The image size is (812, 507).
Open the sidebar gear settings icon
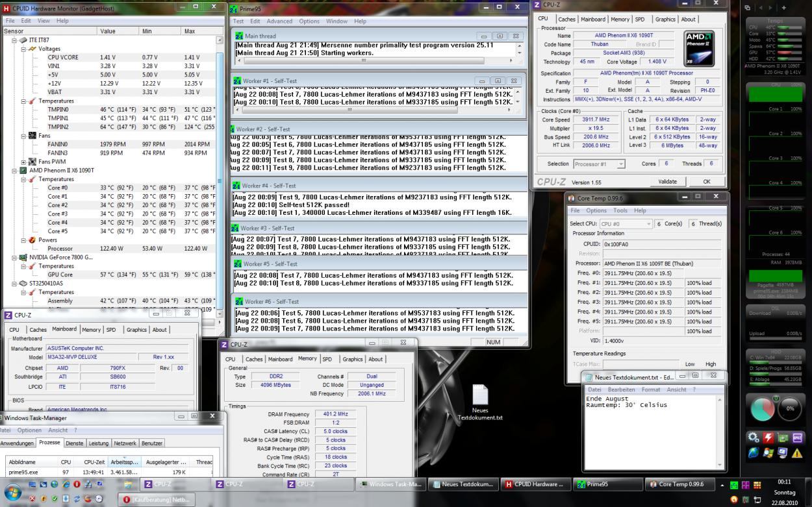[754, 438]
